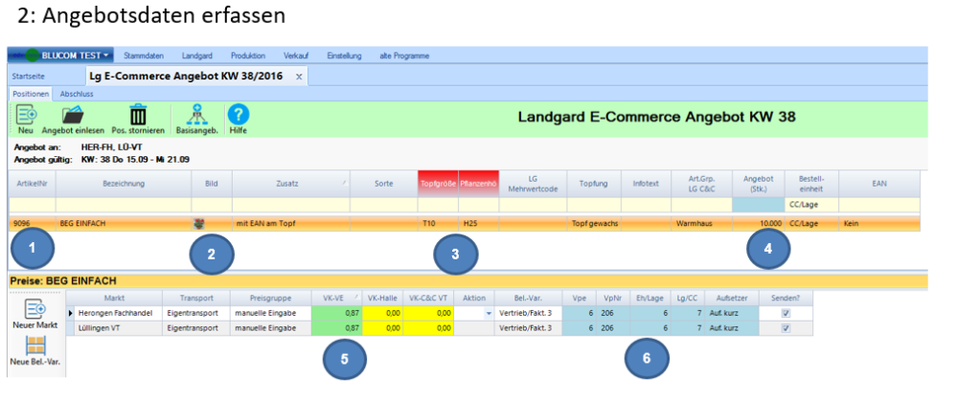Open the plant image in Bild column

pyautogui.click(x=199, y=223)
